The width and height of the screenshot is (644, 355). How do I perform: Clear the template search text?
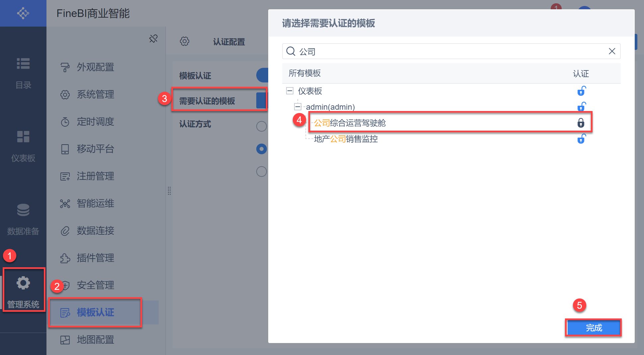pos(612,51)
